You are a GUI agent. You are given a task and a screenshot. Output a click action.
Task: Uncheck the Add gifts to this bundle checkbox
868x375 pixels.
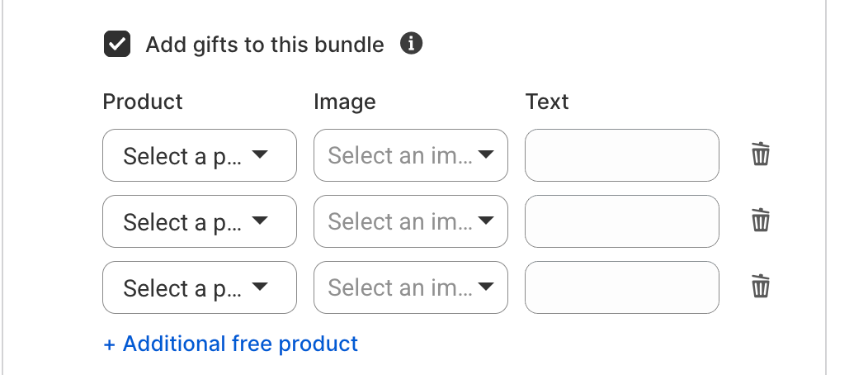coord(117,45)
